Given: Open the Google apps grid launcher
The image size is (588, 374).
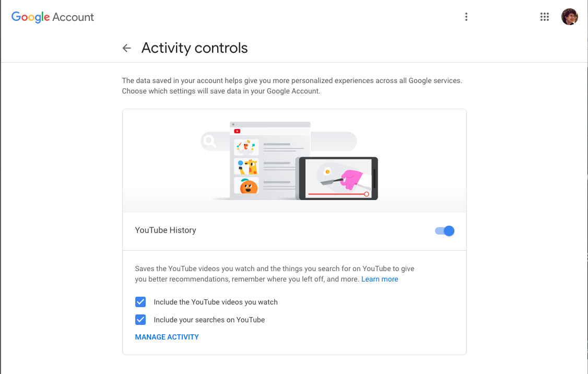Looking at the screenshot, I should (x=545, y=17).
